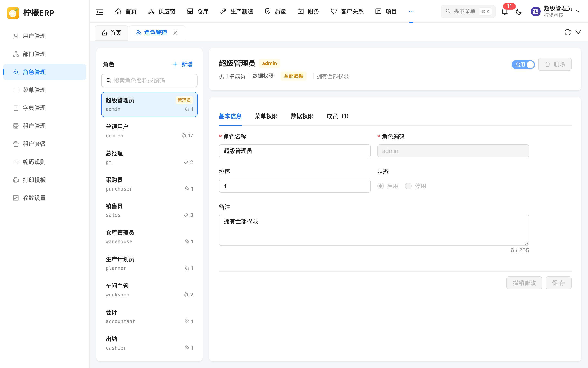Open the 仓库 top menu
Viewport: 588px width, 368px height.
click(198, 11)
